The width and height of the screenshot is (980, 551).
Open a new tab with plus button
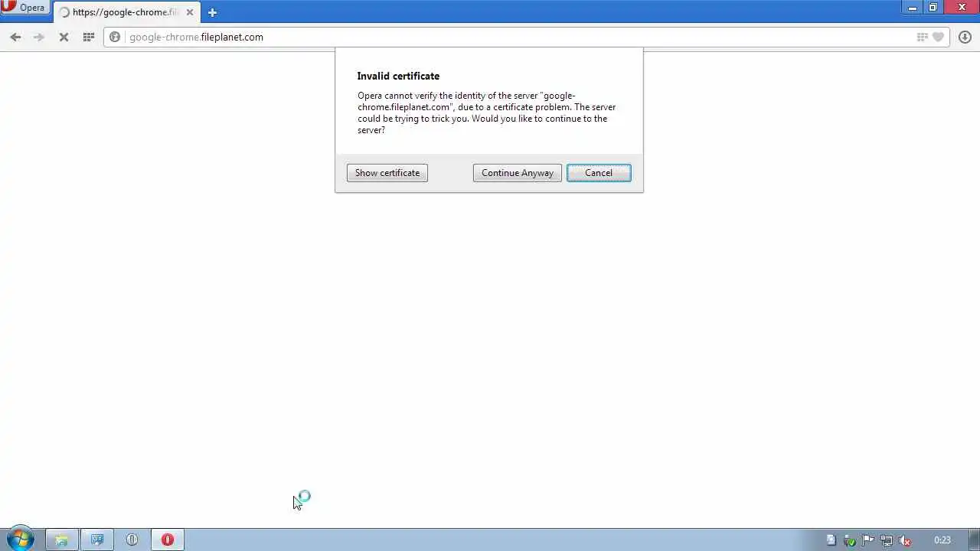[212, 12]
